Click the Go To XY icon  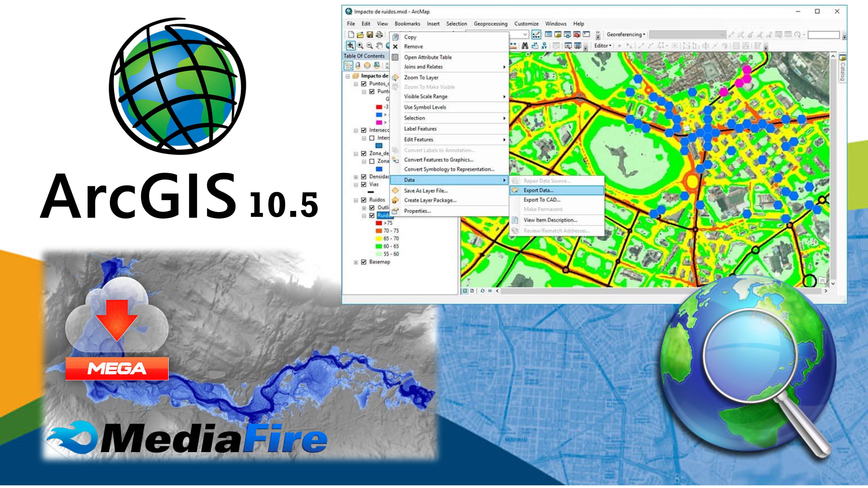click(544, 46)
